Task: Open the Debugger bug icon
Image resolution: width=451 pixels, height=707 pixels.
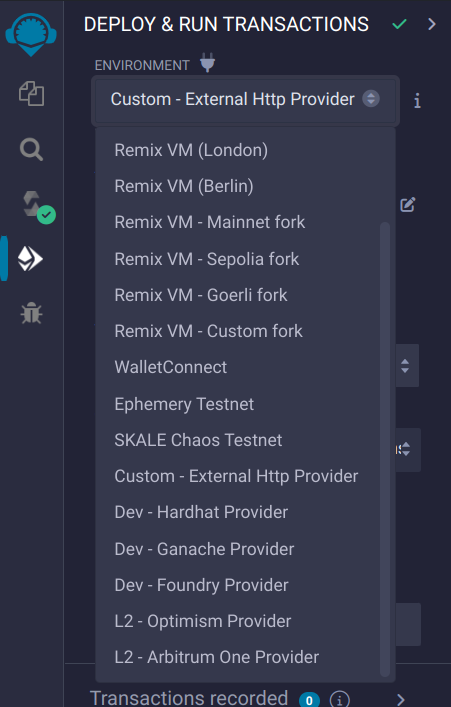Action: pyautogui.click(x=32, y=313)
